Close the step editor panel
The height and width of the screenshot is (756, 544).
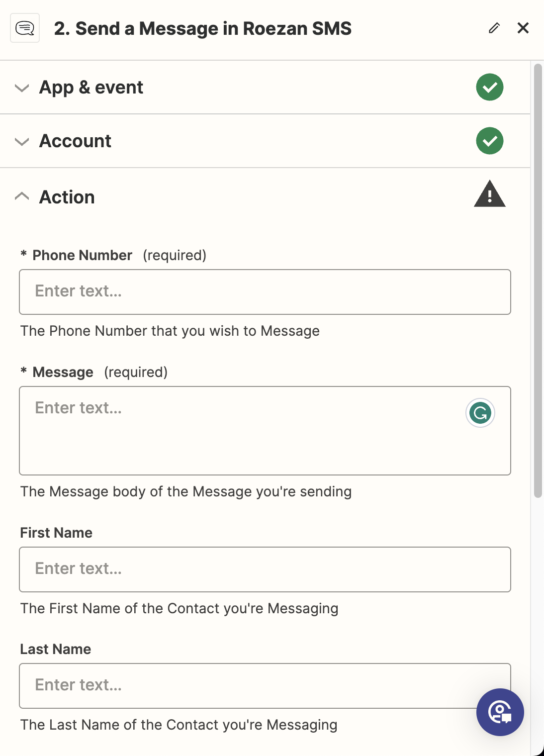click(x=523, y=28)
